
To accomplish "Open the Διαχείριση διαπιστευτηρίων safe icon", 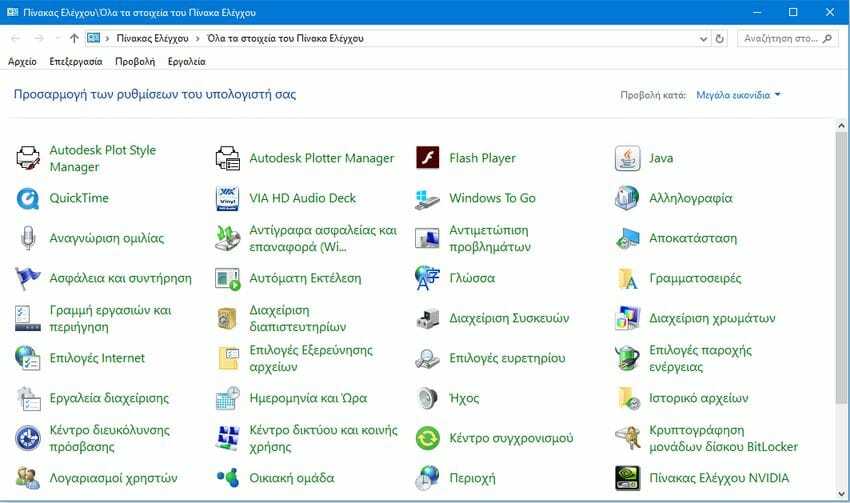I will (228, 319).
